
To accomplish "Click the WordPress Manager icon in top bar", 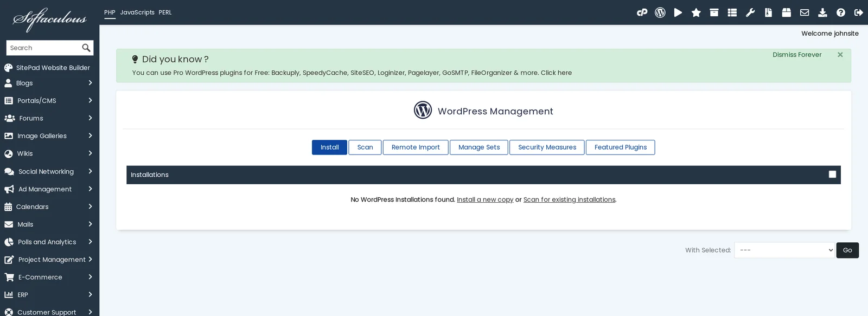I will tap(660, 12).
